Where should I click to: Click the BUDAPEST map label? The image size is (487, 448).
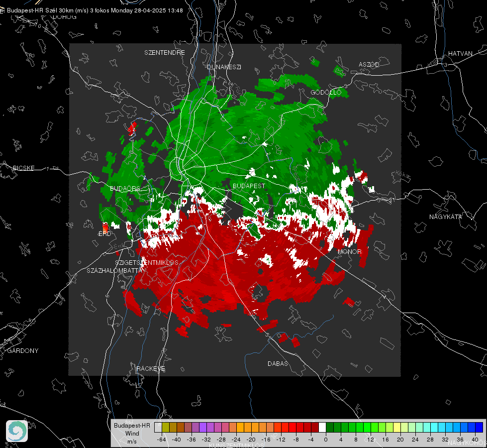click(249, 186)
